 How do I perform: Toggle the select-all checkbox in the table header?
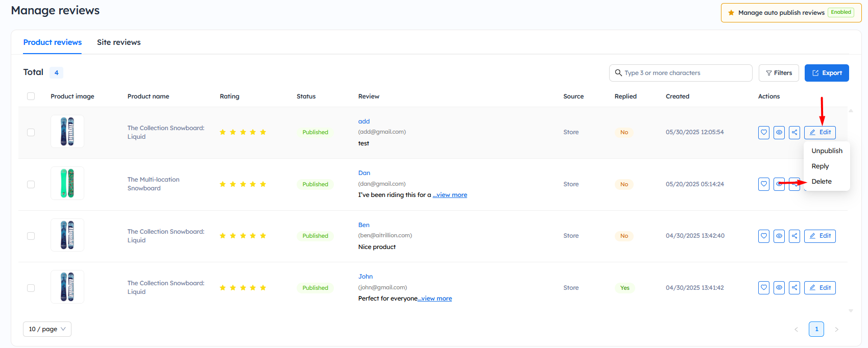coord(31,96)
